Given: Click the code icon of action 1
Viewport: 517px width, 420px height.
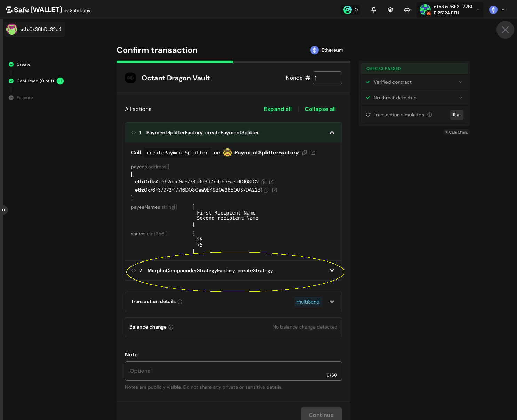Looking at the screenshot, I should click(x=134, y=132).
